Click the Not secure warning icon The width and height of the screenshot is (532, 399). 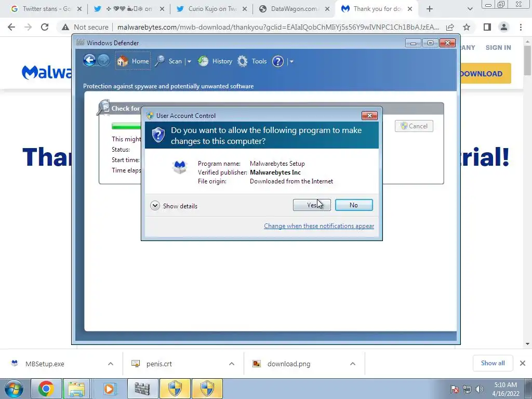65,27
